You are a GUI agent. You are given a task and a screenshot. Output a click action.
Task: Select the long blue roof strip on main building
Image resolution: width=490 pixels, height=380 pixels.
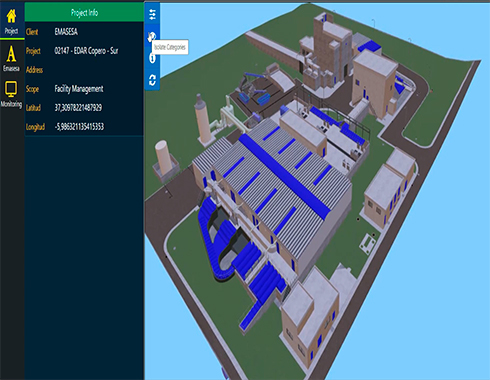[284, 176]
